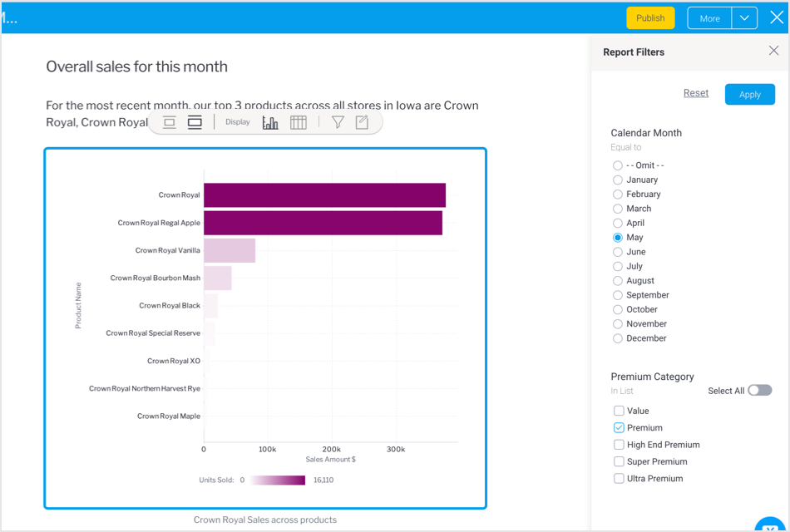Image resolution: width=790 pixels, height=532 pixels.
Task: Click the More menu button
Action: click(709, 18)
